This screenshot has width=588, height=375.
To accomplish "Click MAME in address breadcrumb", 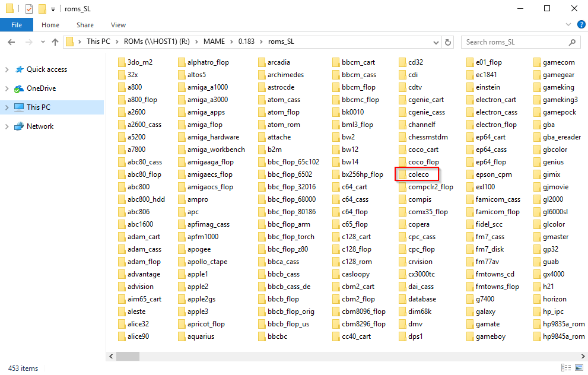I will pyautogui.click(x=214, y=42).
